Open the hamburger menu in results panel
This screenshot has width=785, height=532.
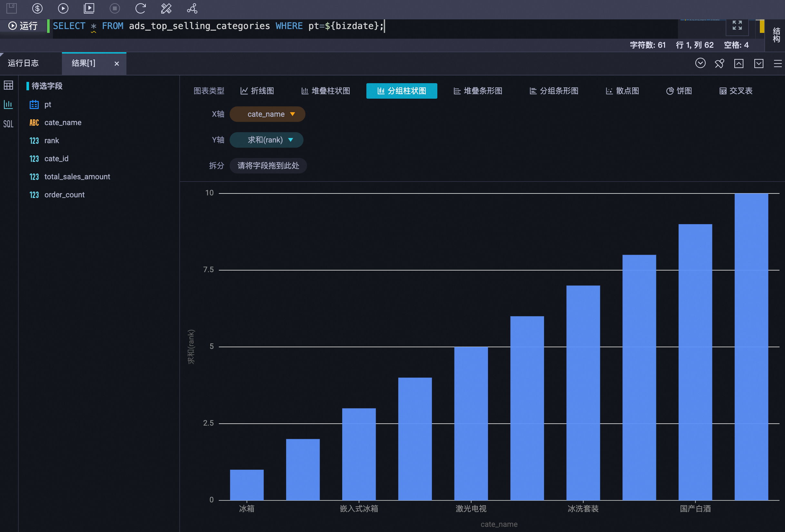(x=778, y=64)
